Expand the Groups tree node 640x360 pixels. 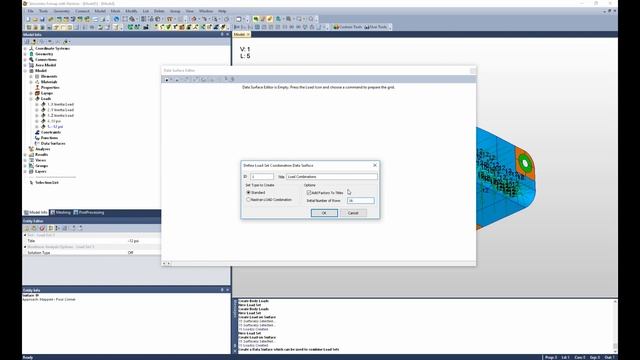(x=25, y=166)
